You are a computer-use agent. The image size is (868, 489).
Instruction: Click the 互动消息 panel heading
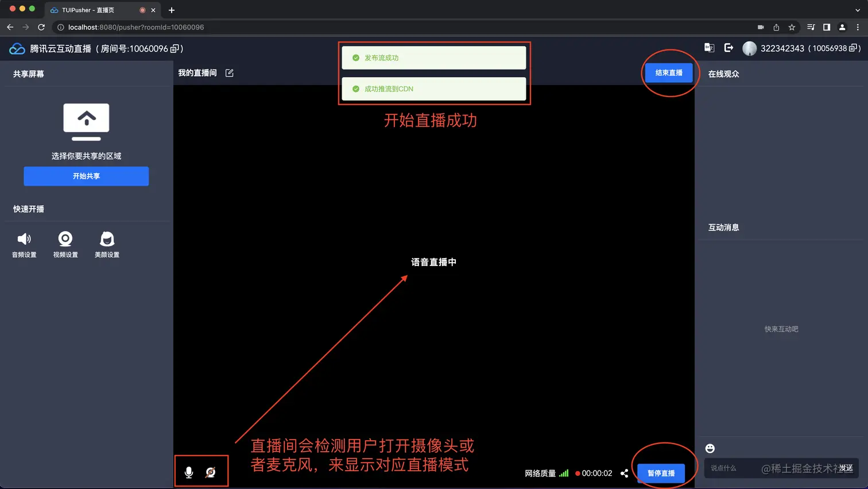tap(723, 228)
